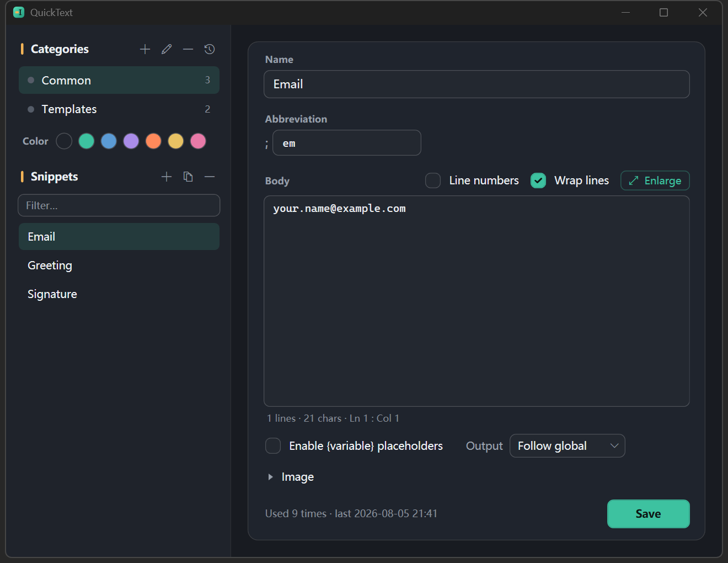Image resolution: width=728 pixels, height=563 pixels.
Task: Minimize the QuickText window
Action: tap(625, 12)
